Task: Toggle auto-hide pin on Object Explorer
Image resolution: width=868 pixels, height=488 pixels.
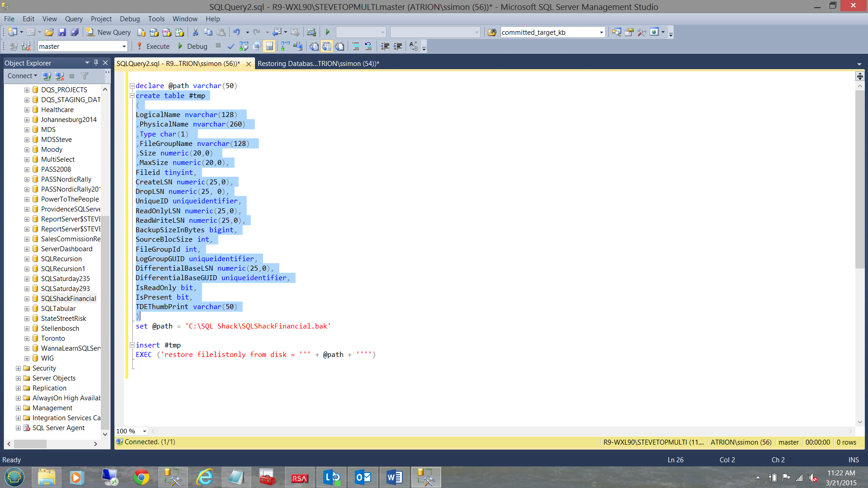Action: point(96,63)
